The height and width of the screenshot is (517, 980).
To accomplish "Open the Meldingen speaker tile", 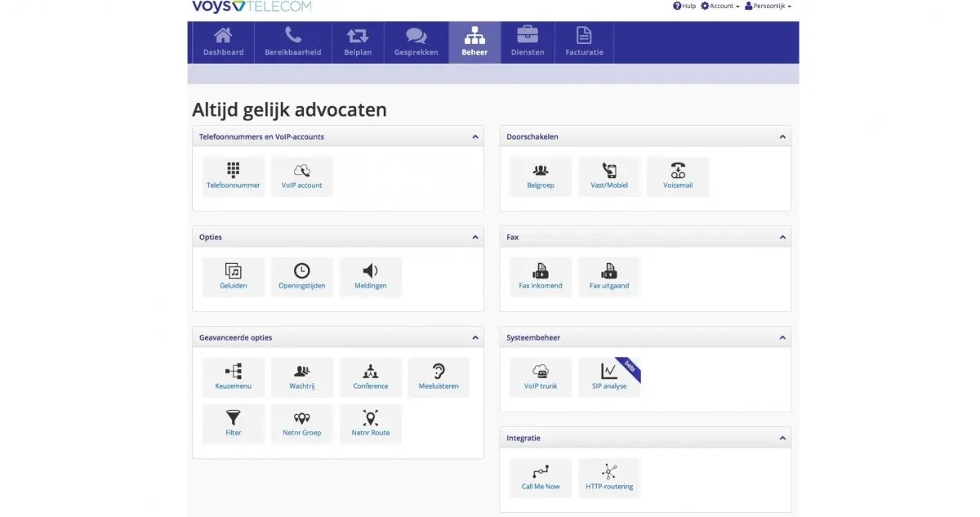I will click(x=371, y=277).
